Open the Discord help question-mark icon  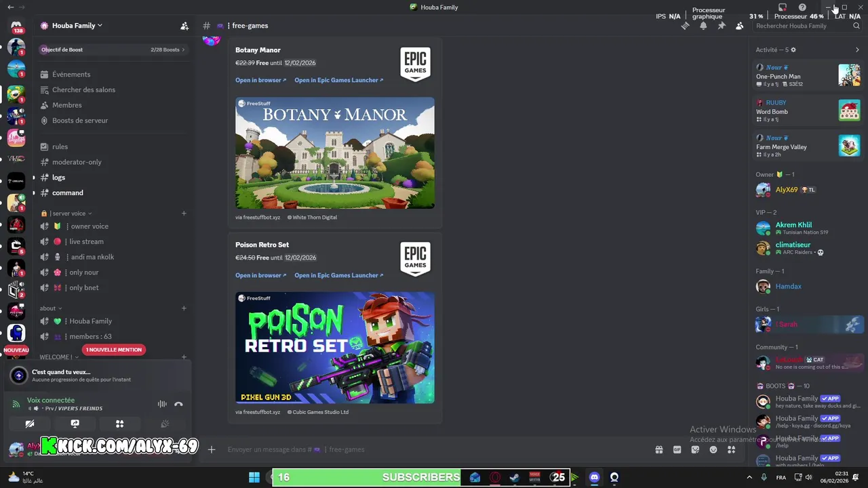802,7
